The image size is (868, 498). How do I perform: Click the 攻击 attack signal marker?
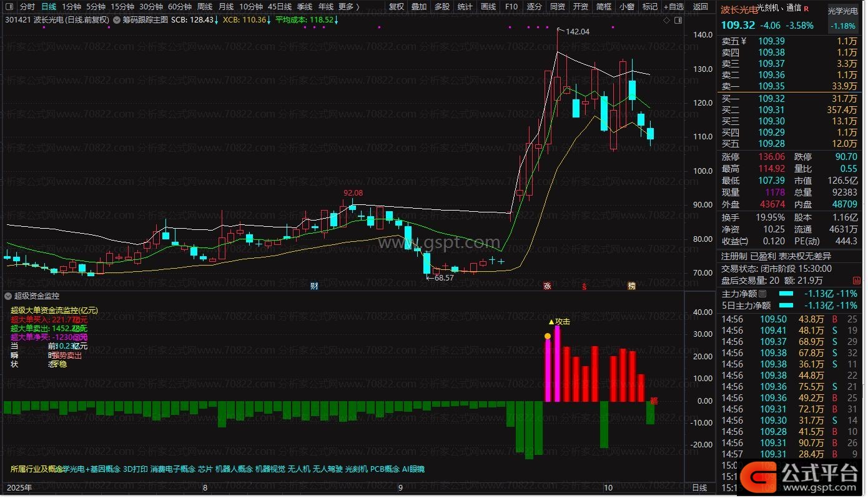559,322
